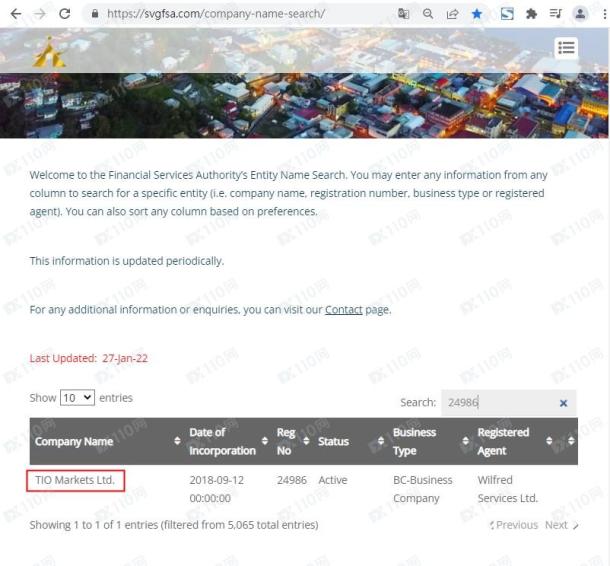Open the blue square extension icon

tap(507, 14)
